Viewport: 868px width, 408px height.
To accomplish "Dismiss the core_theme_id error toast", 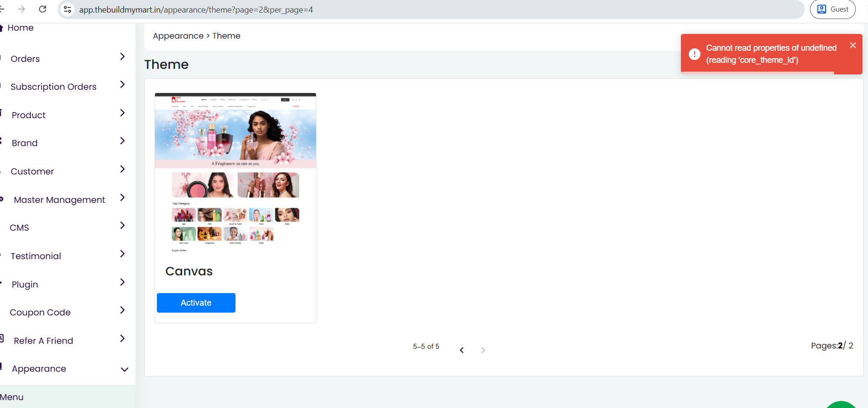I will pos(853,45).
